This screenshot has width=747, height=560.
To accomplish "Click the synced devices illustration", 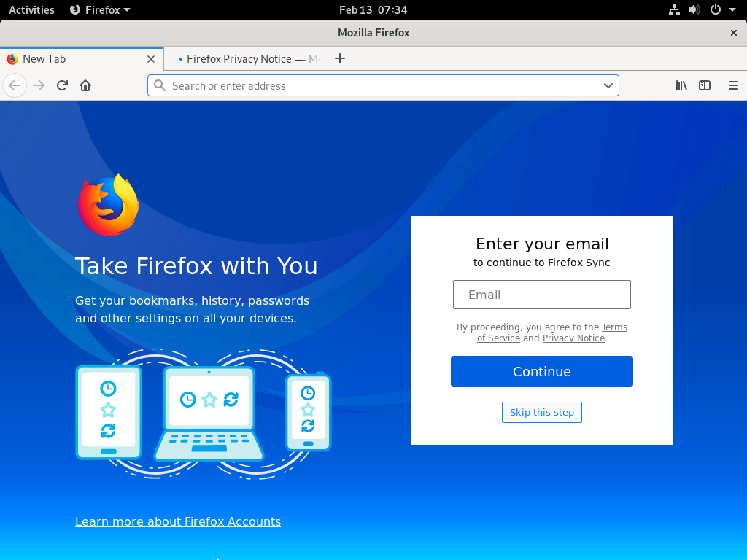I will (204, 414).
